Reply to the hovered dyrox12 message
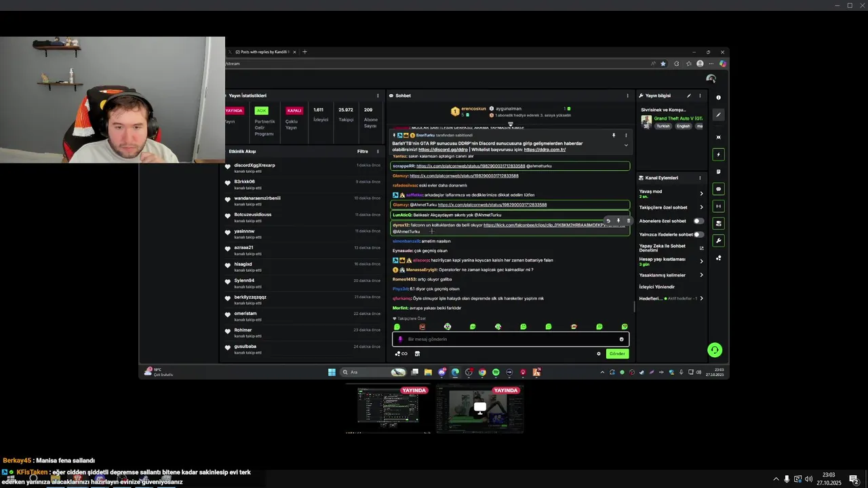Image resolution: width=868 pixels, height=488 pixels. 608,221
